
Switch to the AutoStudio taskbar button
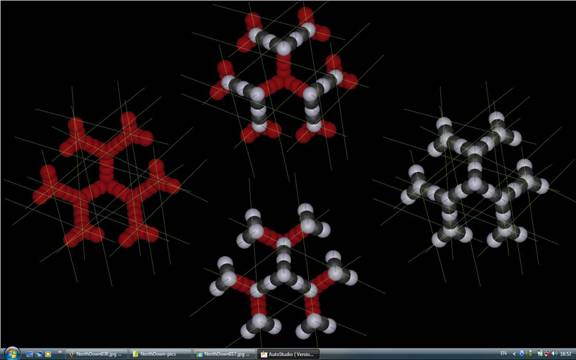coord(288,354)
